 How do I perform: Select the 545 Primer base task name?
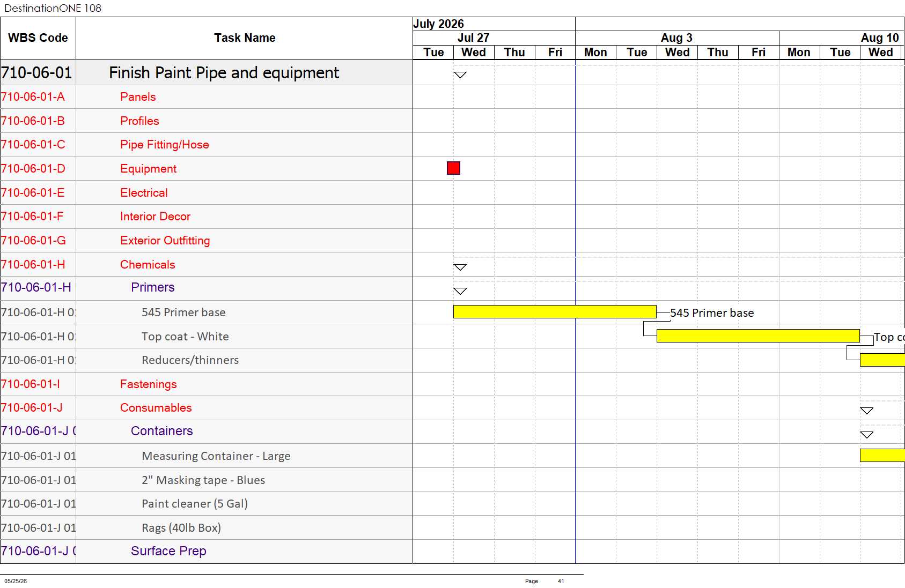tap(183, 312)
